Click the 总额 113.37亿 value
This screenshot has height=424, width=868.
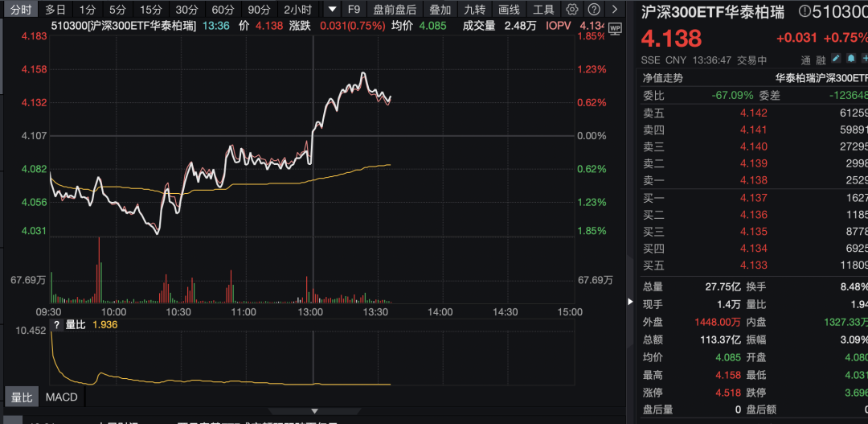pos(719,340)
